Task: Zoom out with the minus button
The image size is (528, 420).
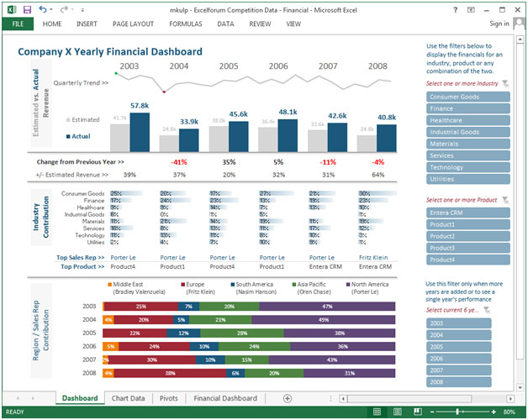Action: point(432,412)
